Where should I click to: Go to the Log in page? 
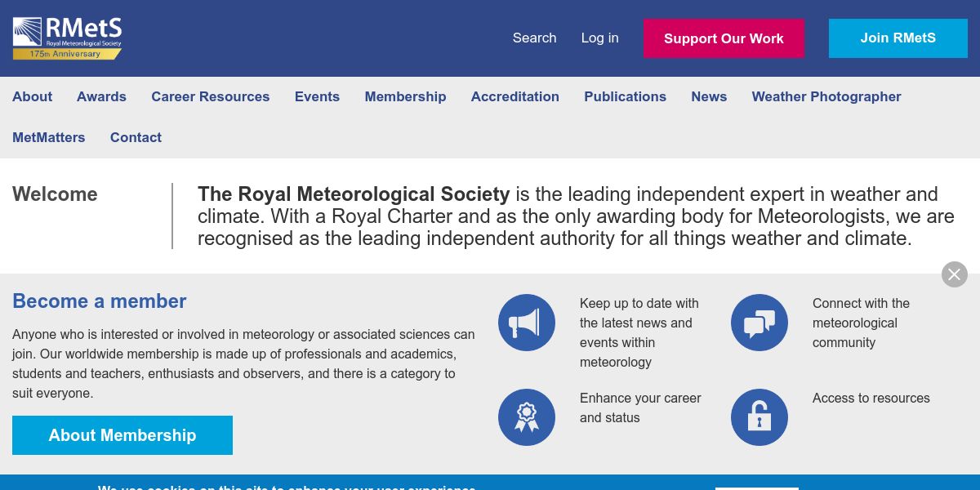tap(599, 38)
